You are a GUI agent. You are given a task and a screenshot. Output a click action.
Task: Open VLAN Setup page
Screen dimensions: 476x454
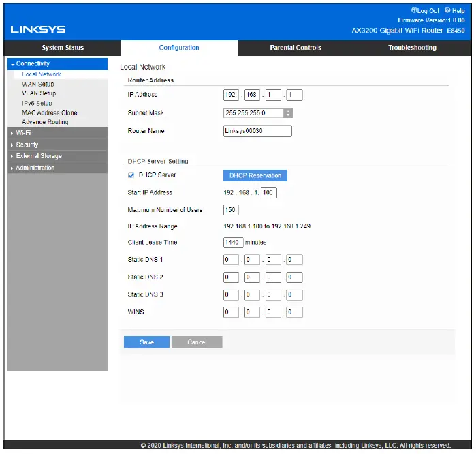39,93
